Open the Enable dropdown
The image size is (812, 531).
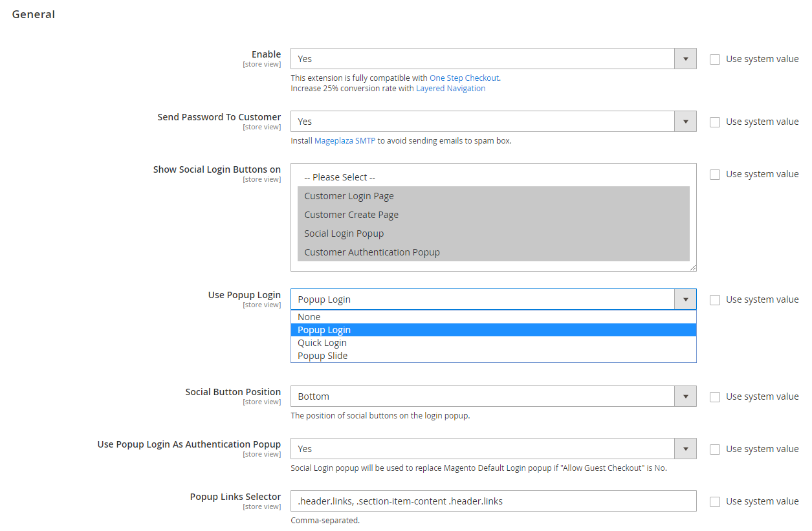pyautogui.click(x=493, y=59)
